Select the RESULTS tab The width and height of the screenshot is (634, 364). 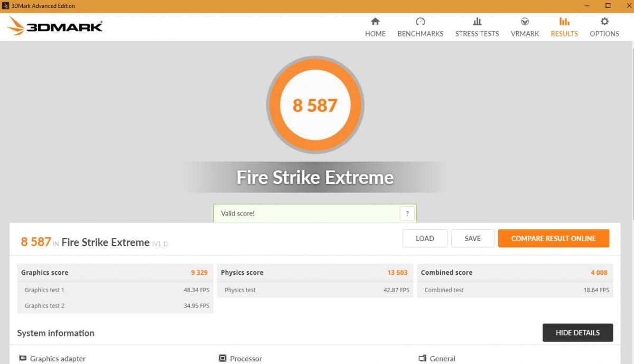[x=564, y=27]
